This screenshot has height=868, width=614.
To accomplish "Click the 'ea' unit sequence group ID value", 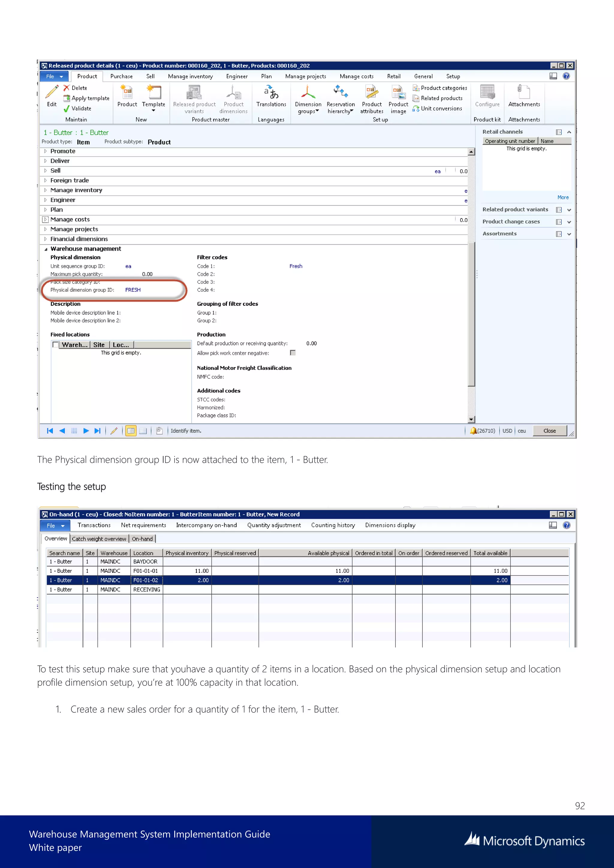I will coord(128,266).
